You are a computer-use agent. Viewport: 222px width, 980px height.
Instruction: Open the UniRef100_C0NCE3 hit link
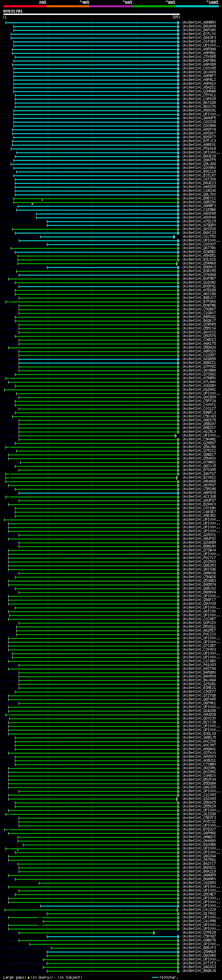pyautogui.click(x=199, y=340)
